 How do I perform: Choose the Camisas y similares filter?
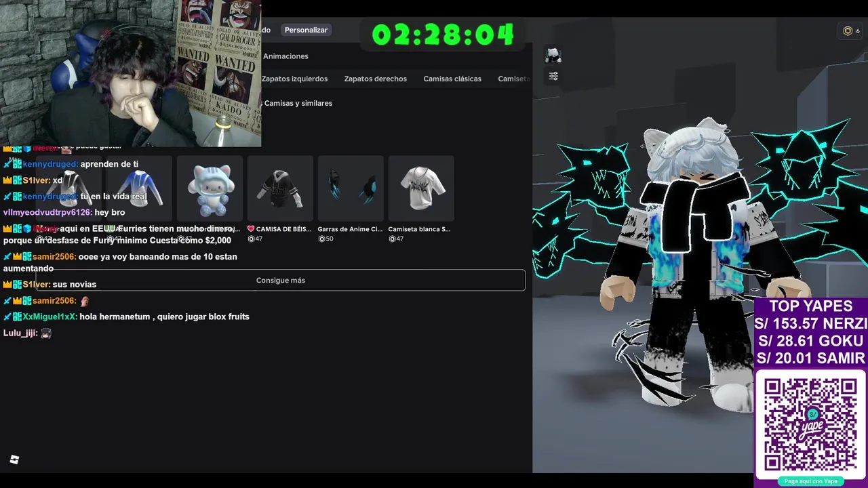tap(298, 103)
